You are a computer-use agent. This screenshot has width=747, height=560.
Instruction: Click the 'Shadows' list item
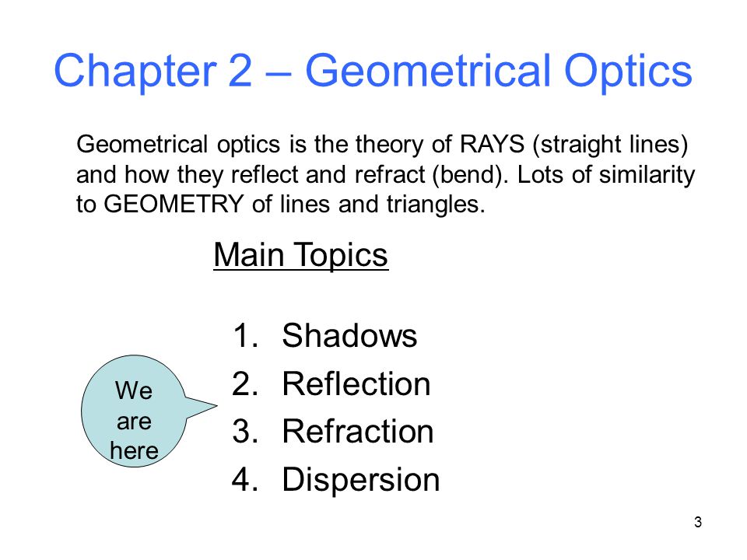[349, 335]
